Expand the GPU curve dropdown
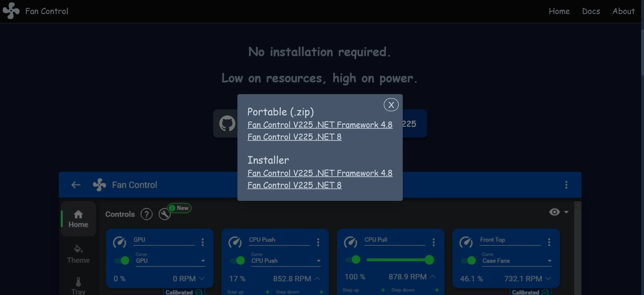The width and height of the screenshot is (644, 295). click(x=203, y=261)
